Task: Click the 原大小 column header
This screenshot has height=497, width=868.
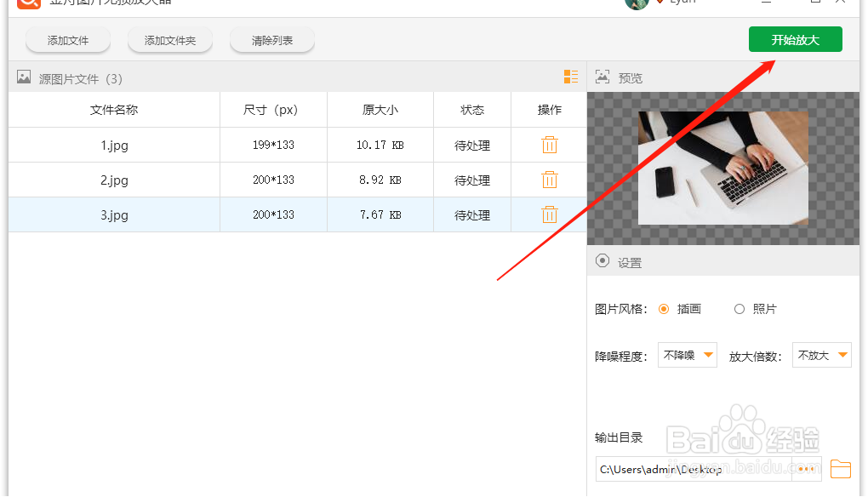Action: tap(380, 110)
